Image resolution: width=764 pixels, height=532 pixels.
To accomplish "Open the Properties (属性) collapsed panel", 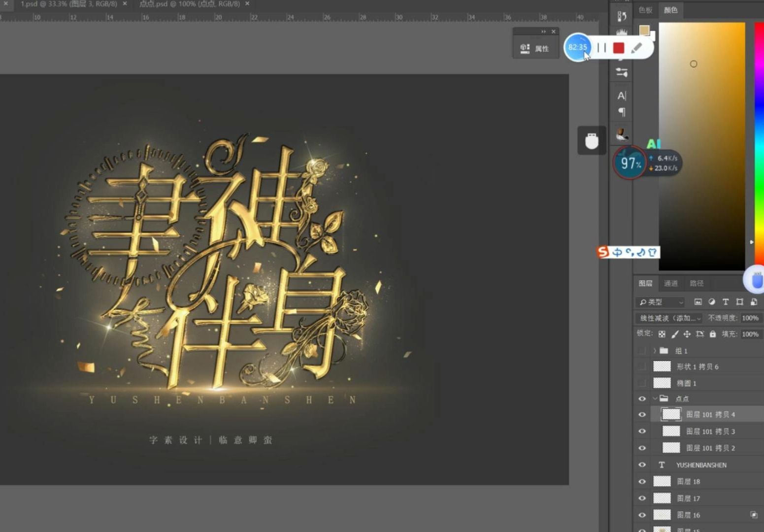I will (x=535, y=48).
